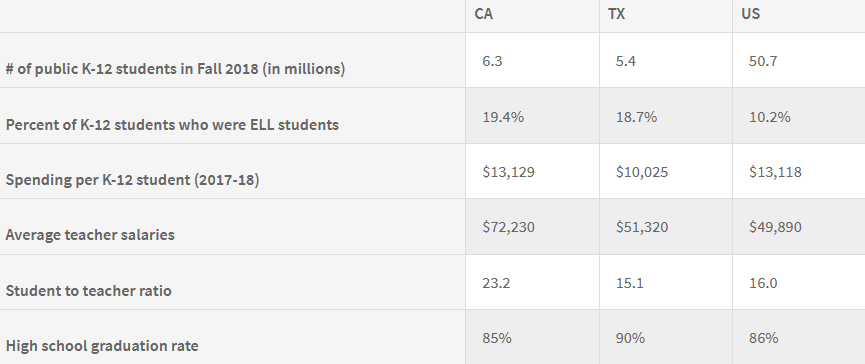Click the CA column header
The height and width of the screenshot is (364, 865).
(x=483, y=14)
